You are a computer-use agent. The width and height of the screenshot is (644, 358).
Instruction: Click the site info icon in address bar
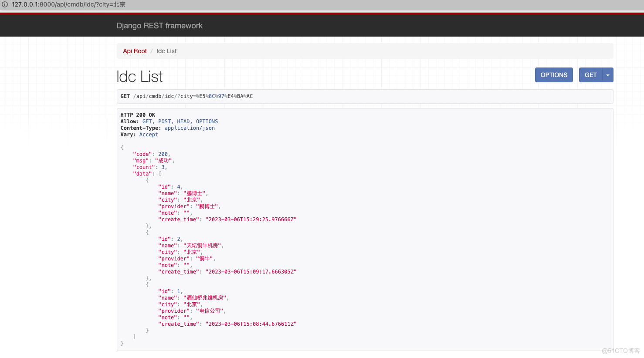click(5, 4)
